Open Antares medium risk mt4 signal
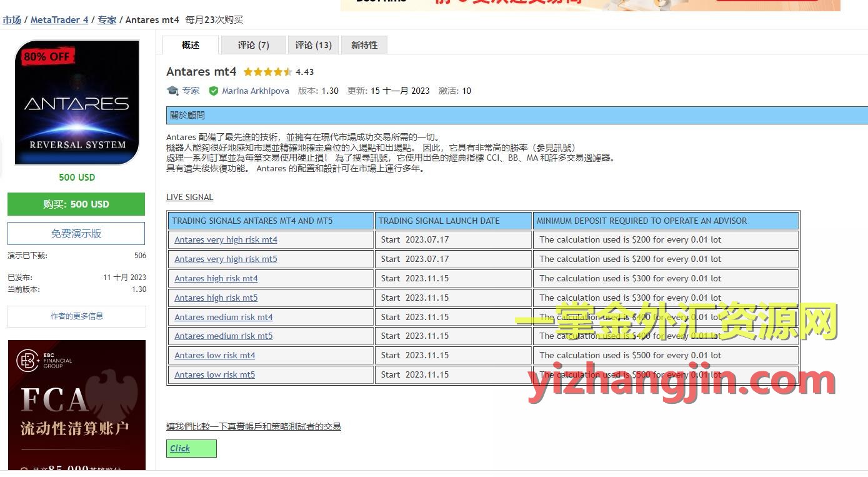Image resolution: width=868 pixels, height=477 pixels. pyautogui.click(x=224, y=318)
